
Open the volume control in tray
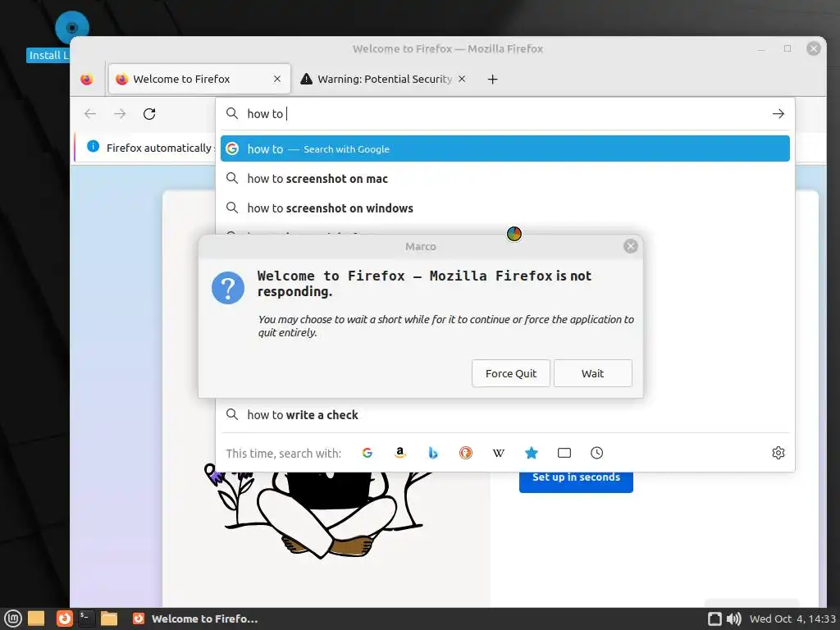point(733,619)
